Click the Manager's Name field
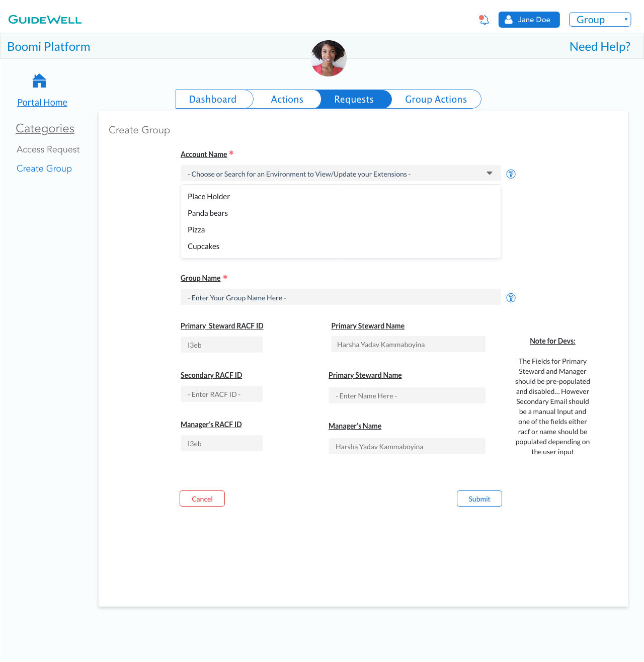 tap(407, 446)
